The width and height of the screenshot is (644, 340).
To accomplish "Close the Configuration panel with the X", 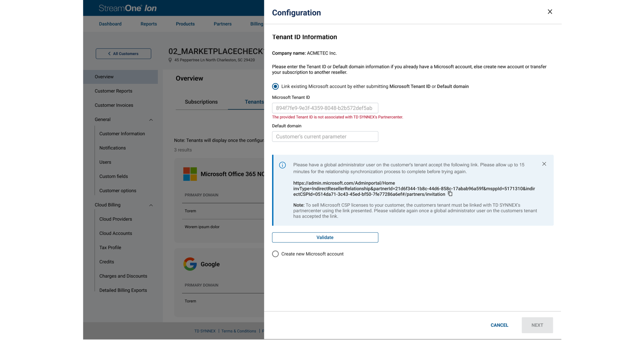I will tap(550, 12).
